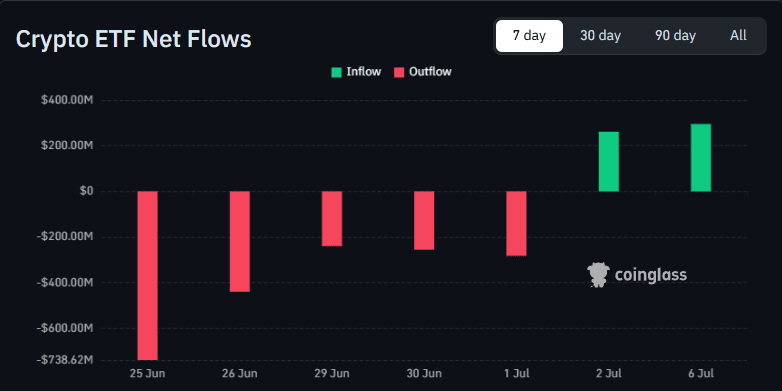782x391 pixels.
Task: Select the 30 Jun outflow bar
Action: tap(424, 220)
